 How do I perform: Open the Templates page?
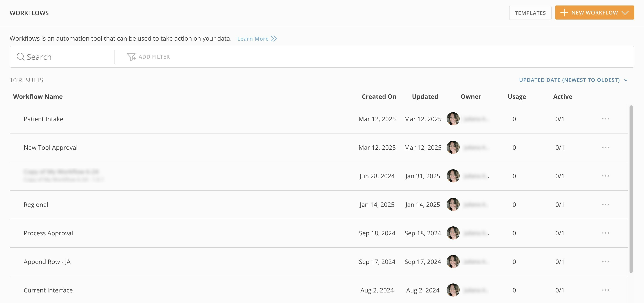530,13
